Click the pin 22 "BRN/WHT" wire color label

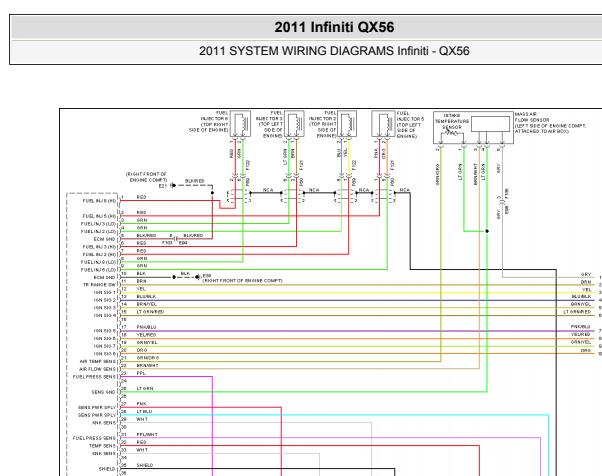pyautogui.click(x=147, y=365)
